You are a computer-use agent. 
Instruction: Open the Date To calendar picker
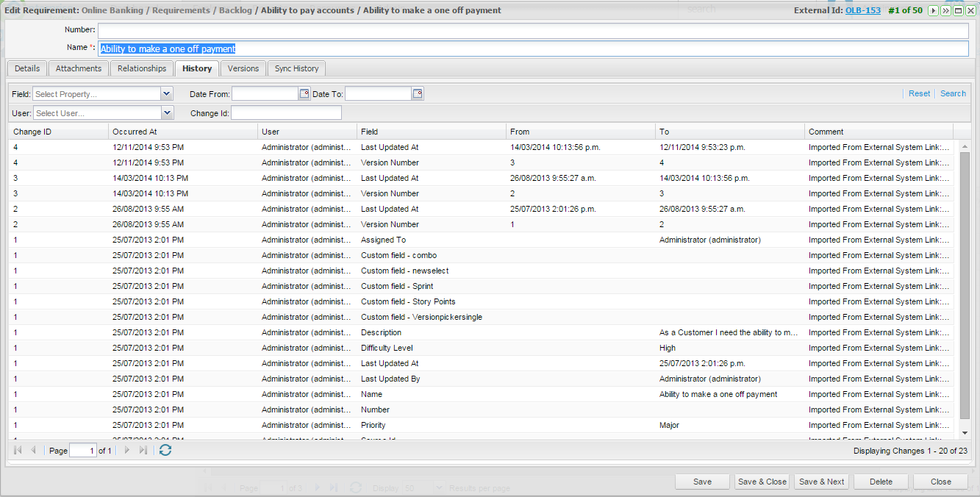pos(418,93)
